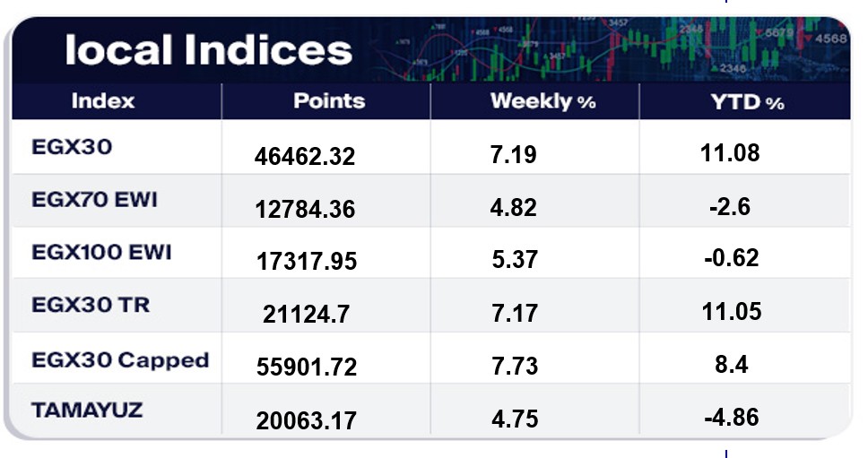Open the EGX30 index row label

73,148
